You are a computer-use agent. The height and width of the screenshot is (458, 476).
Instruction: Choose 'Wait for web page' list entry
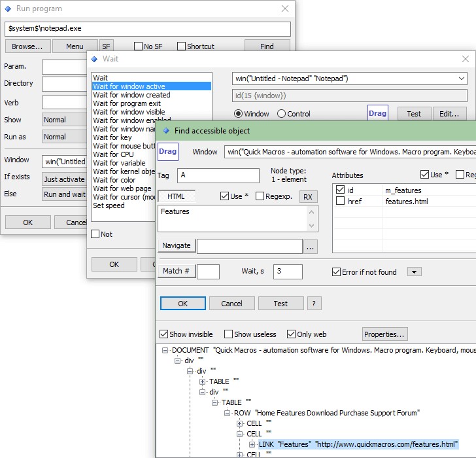[122, 188]
